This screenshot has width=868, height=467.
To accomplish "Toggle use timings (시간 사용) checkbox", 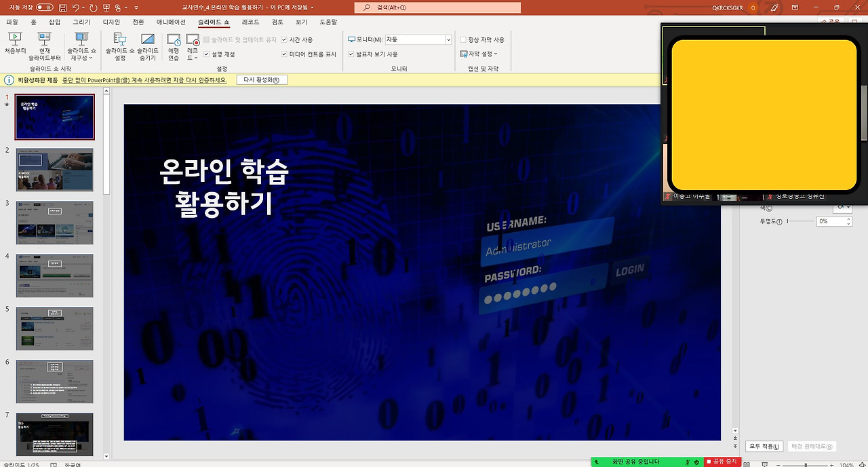I will 284,39.
